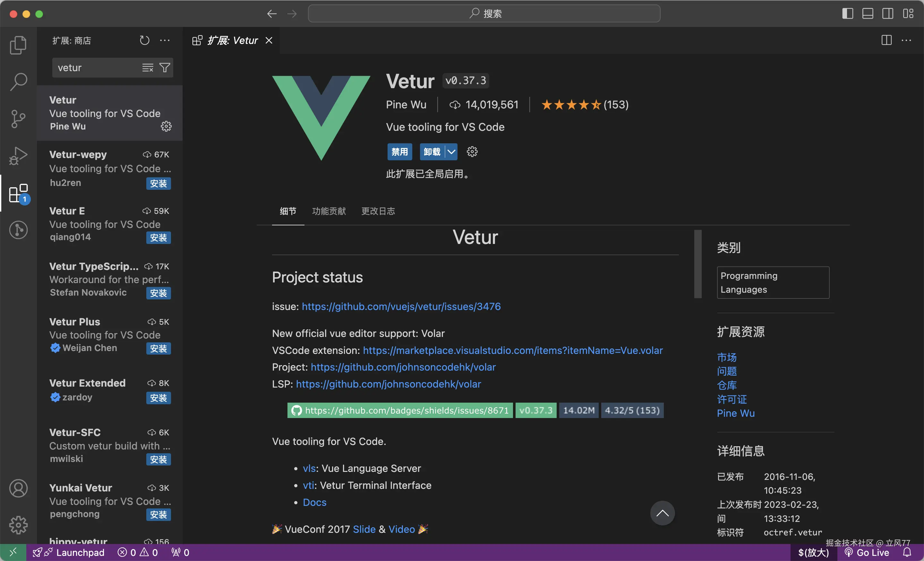Open the Project johnsoncodehk/volar link

point(403,367)
